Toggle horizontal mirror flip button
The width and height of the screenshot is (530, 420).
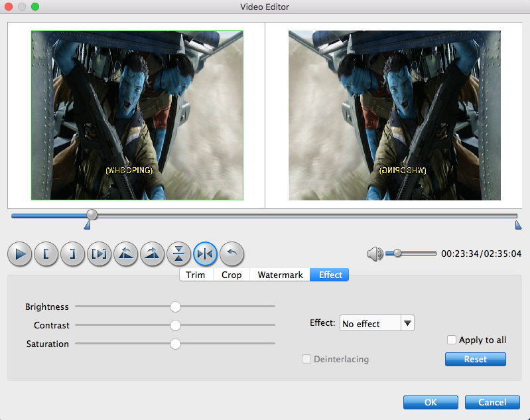(205, 254)
